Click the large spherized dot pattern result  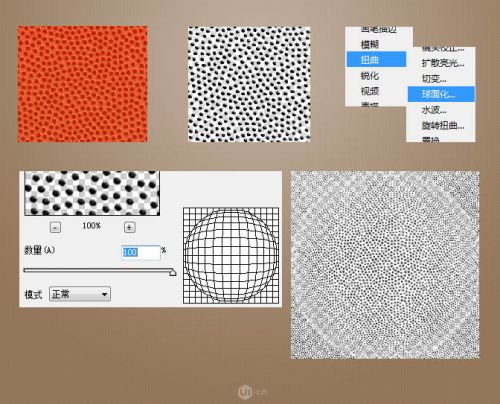pyautogui.click(x=385, y=265)
